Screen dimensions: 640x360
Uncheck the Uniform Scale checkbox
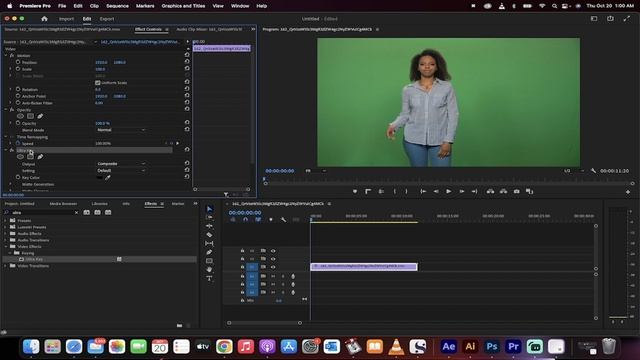[x=98, y=82]
